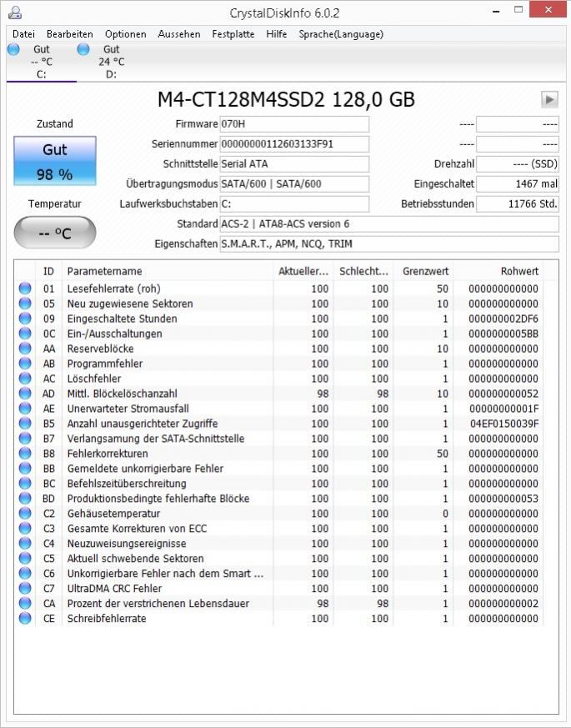The width and height of the screenshot is (571, 728).
Task: Click the Gut 98 % health status button
Action: [x=55, y=161]
